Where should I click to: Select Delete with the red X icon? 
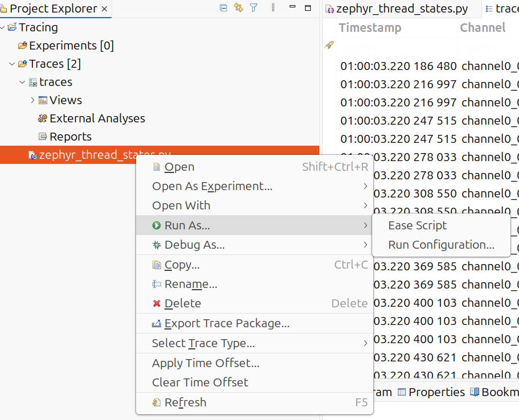click(x=182, y=303)
